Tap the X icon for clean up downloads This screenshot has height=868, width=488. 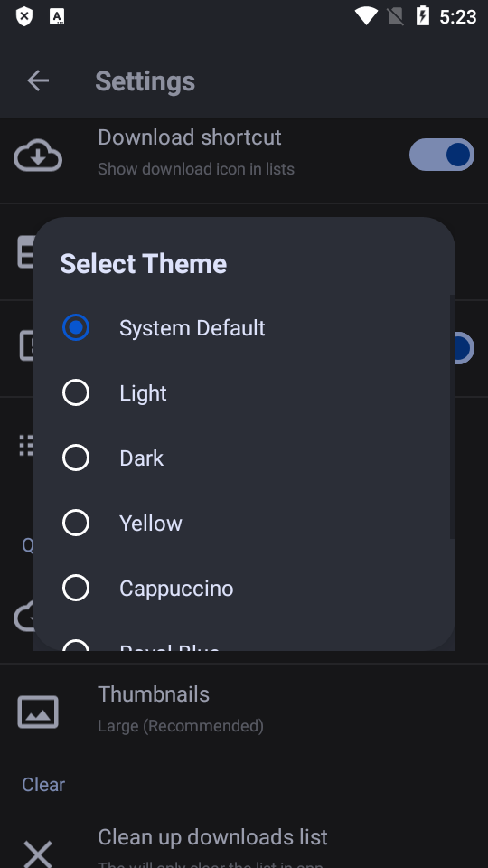[x=38, y=853]
